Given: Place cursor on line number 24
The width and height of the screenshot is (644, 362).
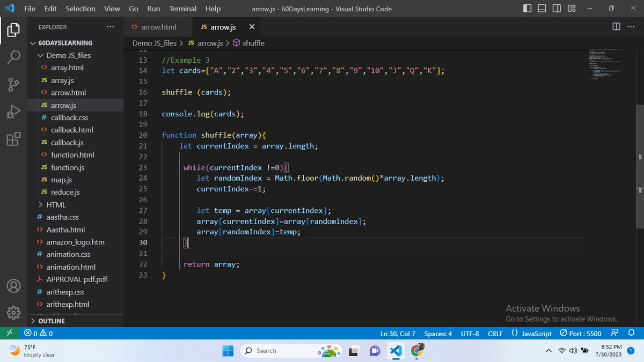Looking at the screenshot, I should pyautogui.click(x=143, y=178).
